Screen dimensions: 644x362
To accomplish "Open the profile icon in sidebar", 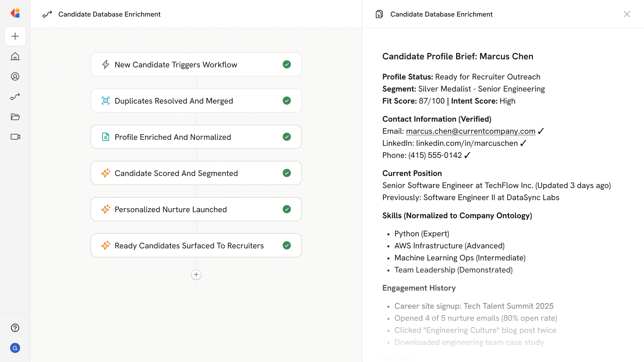I will point(15,76).
